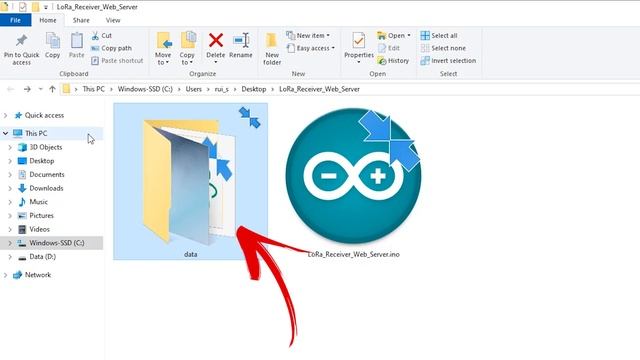640x360 pixels.
Task: Click the Back navigation arrow
Action: (11, 89)
